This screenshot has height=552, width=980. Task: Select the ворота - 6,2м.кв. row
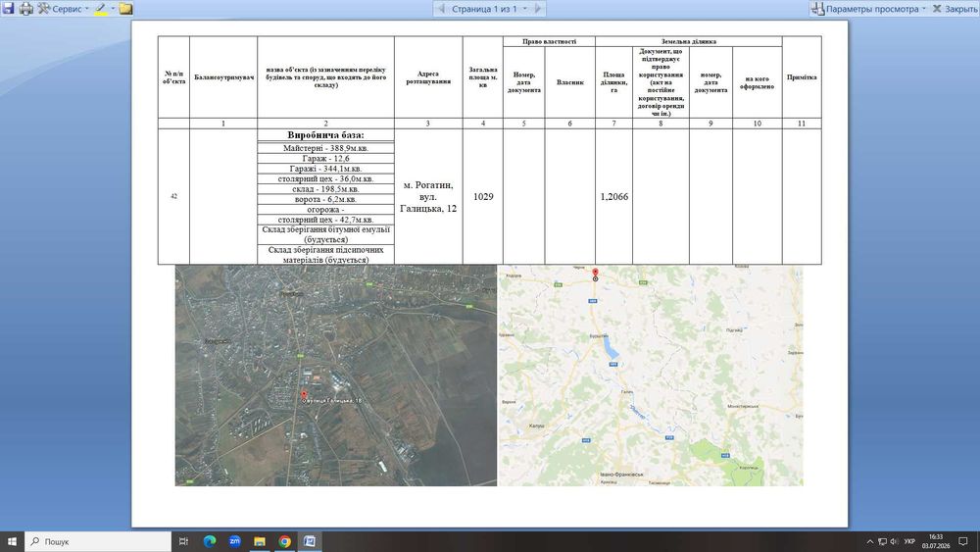coord(325,199)
